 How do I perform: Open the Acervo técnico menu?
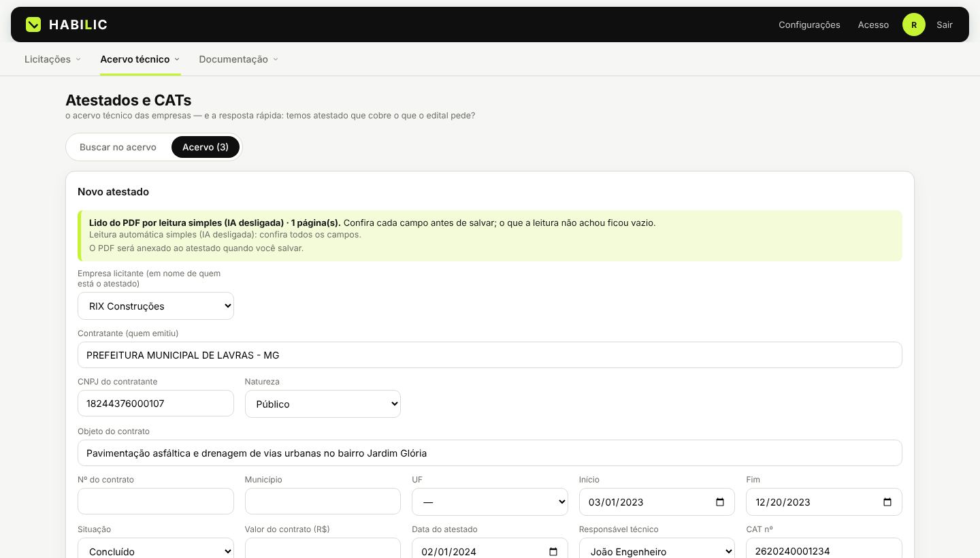pos(140,59)
